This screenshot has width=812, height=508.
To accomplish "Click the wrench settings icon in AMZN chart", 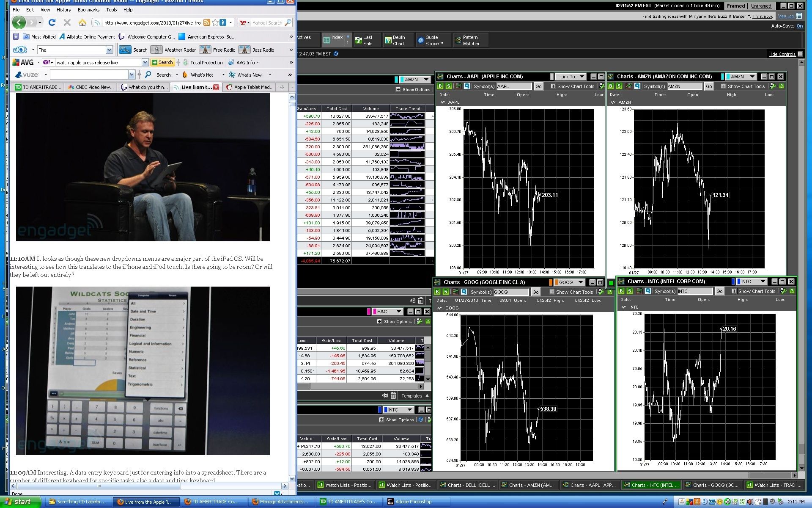I will pos(773,86).
